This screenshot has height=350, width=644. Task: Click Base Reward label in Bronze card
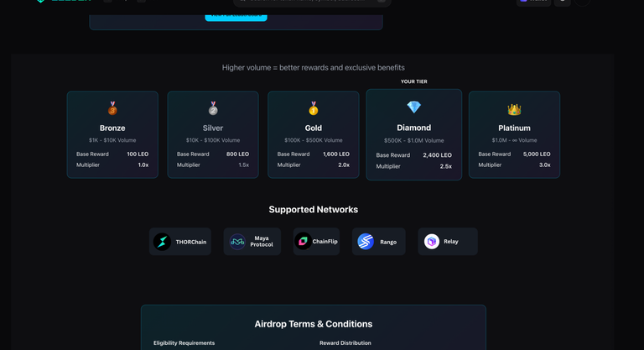[x=92, y=154]
